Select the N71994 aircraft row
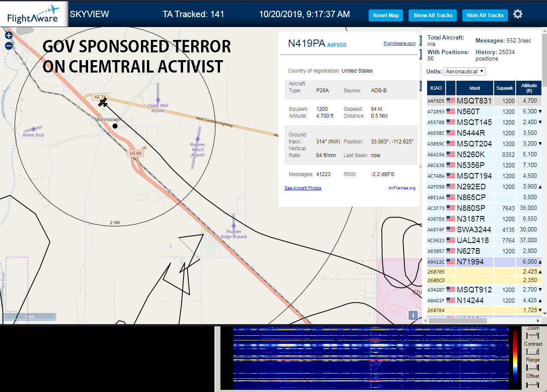Screen dimensions: 547x392 484,262
